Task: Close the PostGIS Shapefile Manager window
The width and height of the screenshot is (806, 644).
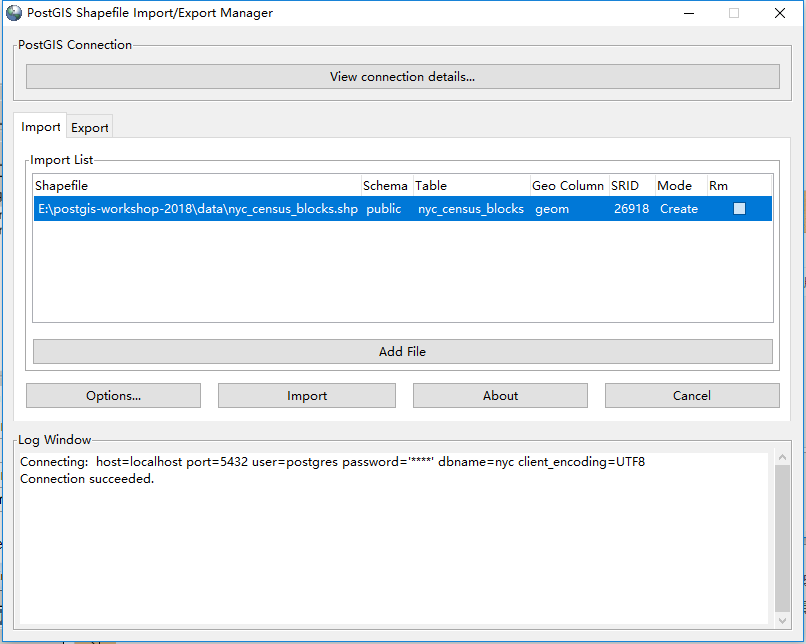Action: coord(779,13)
